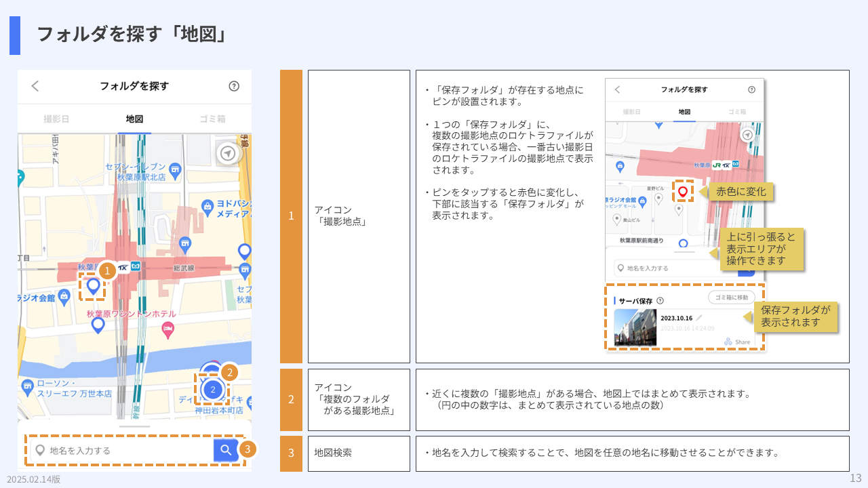868x488 pixels.
Task: Tap the pencil edit icon beside 2023.10.16
Action: (x=699, y=318)
